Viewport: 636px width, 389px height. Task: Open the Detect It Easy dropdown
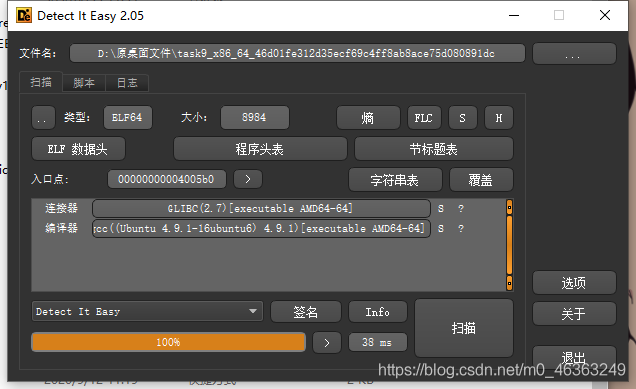[147, 312]
